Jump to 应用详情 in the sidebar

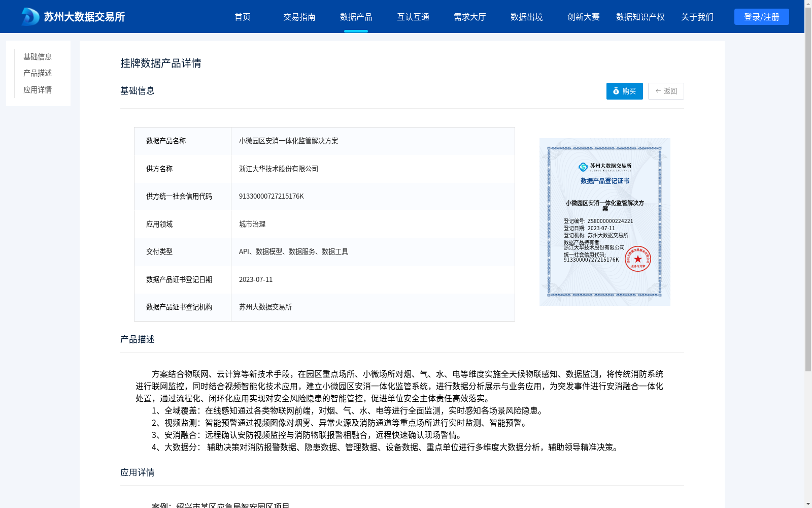point(38,90)
